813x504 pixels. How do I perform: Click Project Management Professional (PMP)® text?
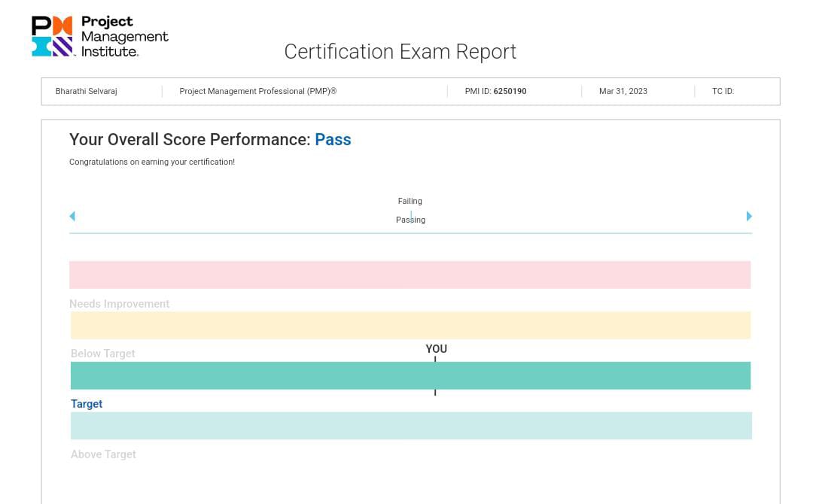(257, 91)
